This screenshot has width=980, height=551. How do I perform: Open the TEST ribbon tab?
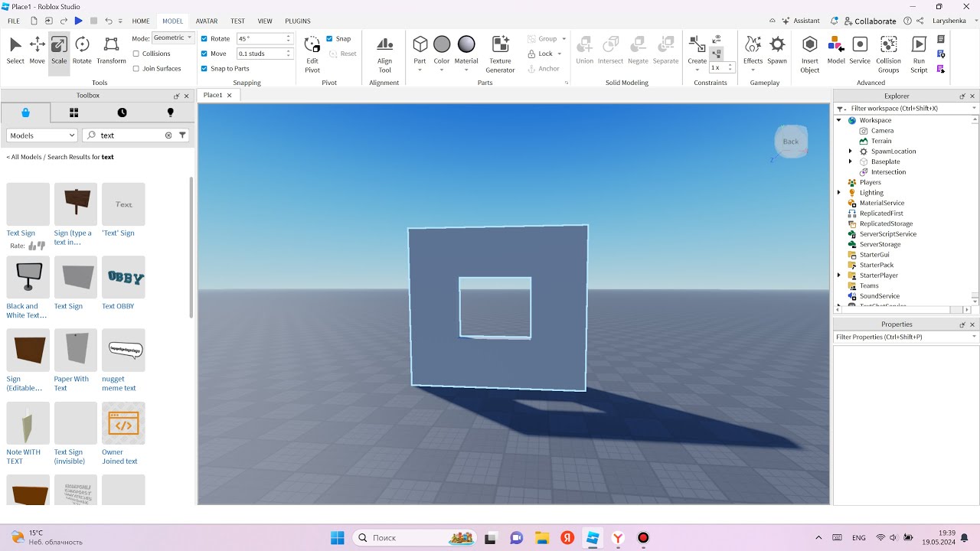[x=238, y=21]
